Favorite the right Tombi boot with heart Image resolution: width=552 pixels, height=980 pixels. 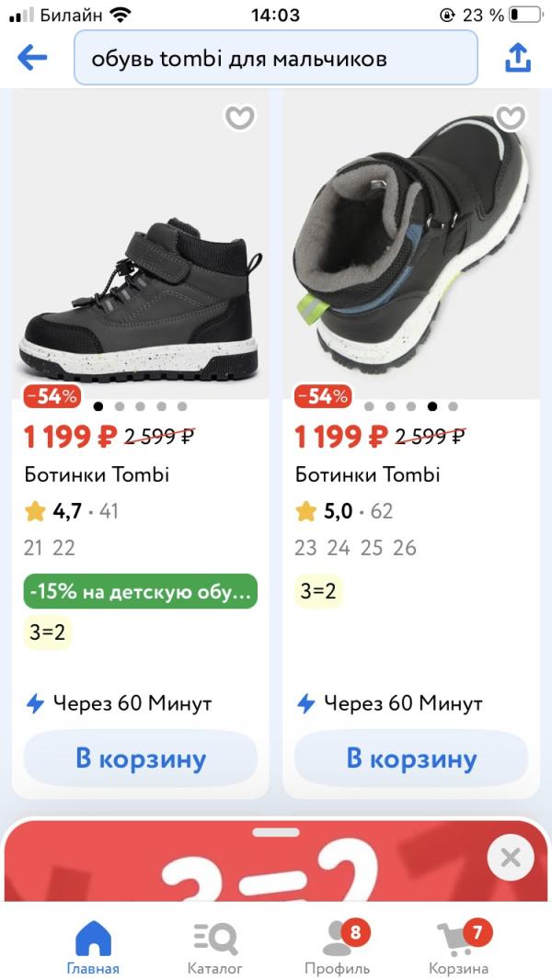[x=511, y=118]
